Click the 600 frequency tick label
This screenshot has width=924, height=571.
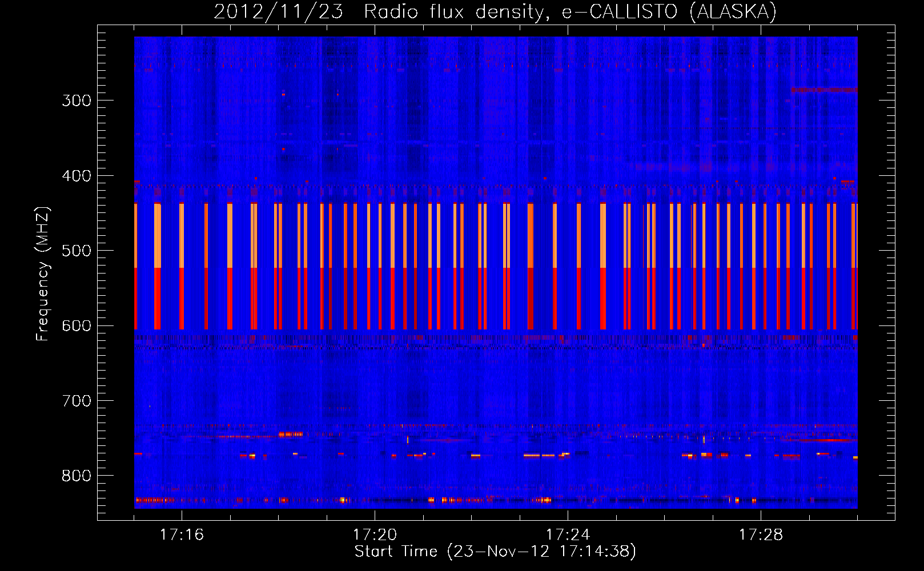[77, 326]
